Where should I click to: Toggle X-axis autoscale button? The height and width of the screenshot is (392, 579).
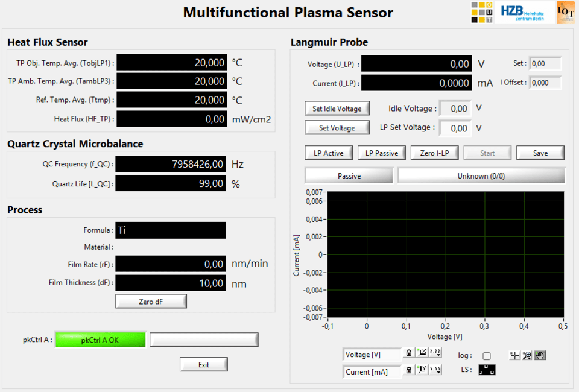[x=422, y=353]
